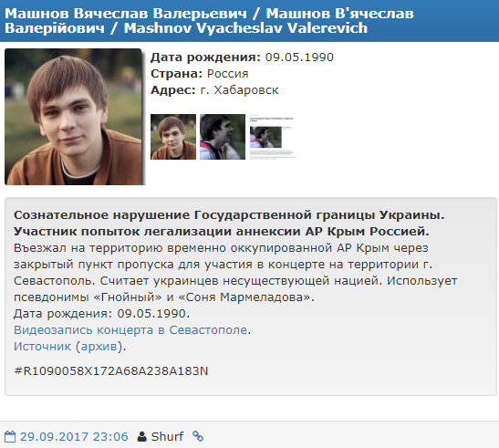The width and height of the screenshot is (499, 448).
Task: Click the Mashnov Vyacheslav Valerevich text in the header
Action: coord(245,28)
